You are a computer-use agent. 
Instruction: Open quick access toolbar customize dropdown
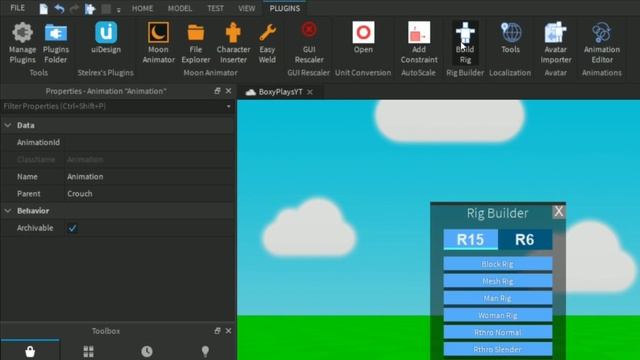(118, 10)
